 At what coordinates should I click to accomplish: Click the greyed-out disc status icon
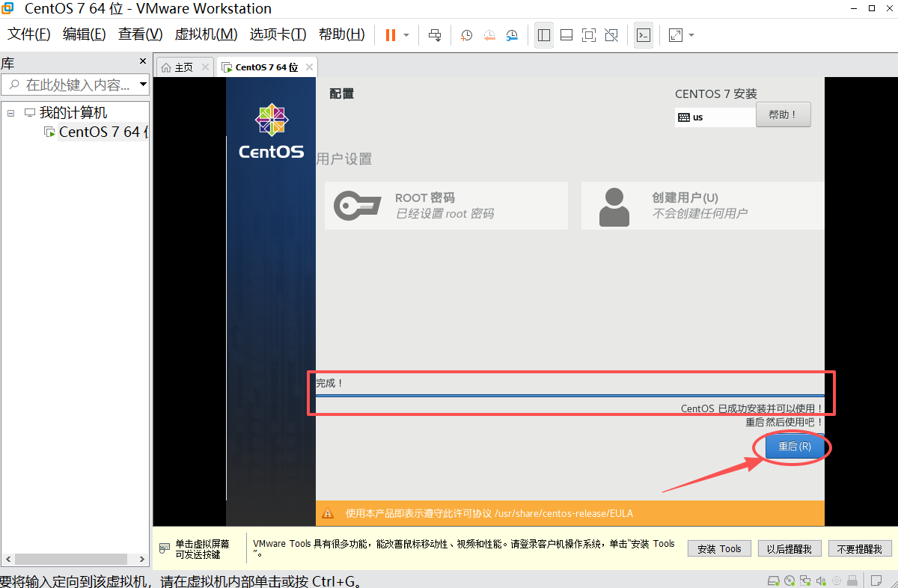pos(836,581)
